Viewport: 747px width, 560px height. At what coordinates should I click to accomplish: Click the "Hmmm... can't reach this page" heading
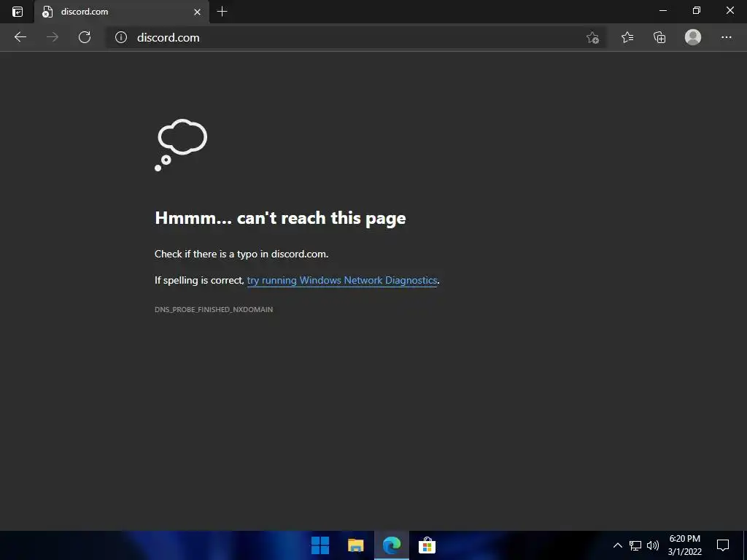coord(280,218)
